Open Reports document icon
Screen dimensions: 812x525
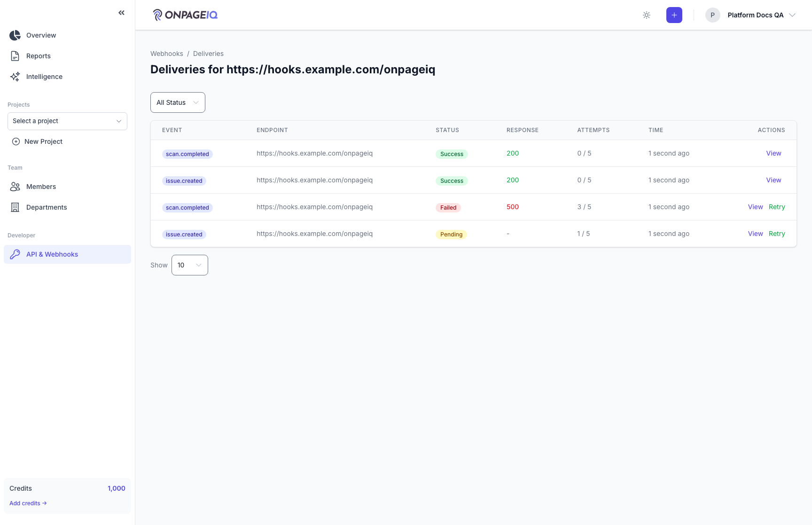[x=15, y=56]
